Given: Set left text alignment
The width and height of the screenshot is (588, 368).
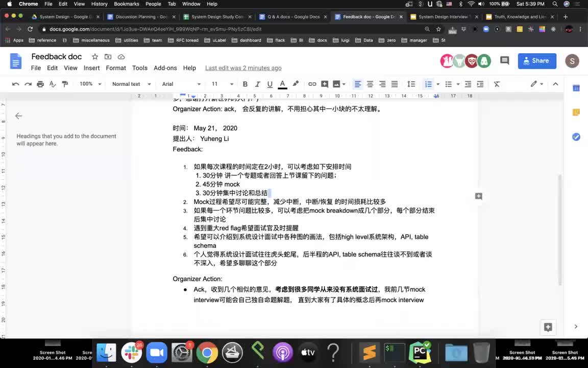Looking at the screenshot, I should pos(358,84).
